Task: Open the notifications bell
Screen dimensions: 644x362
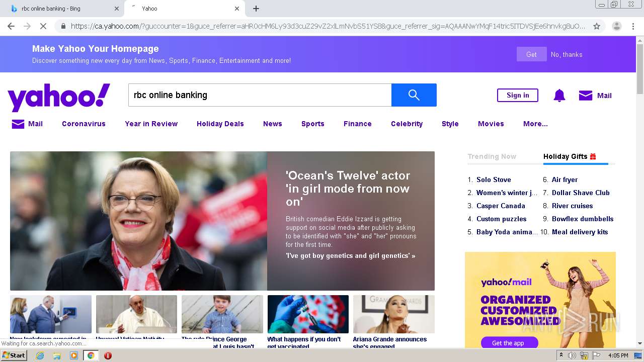Action: [x=559, y=96]
